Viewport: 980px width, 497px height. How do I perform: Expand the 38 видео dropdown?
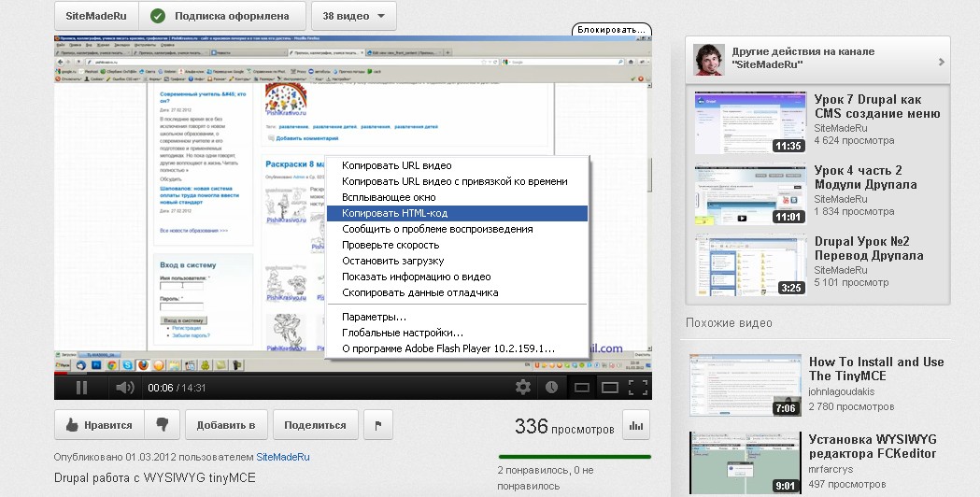354,16
